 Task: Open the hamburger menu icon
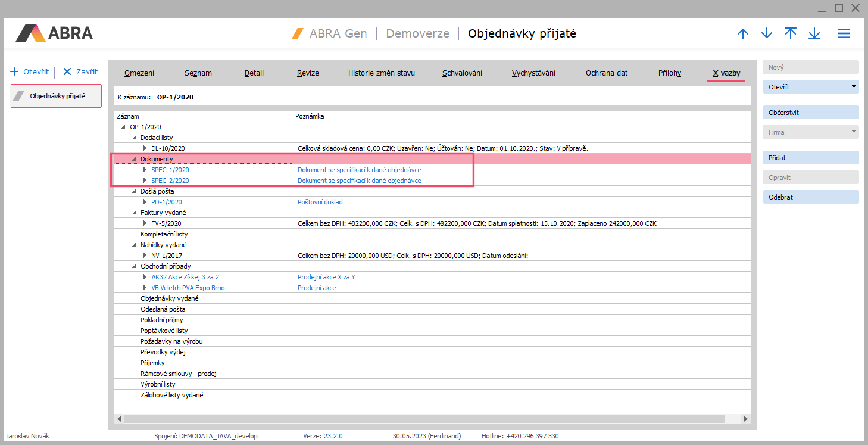point(844,34)
